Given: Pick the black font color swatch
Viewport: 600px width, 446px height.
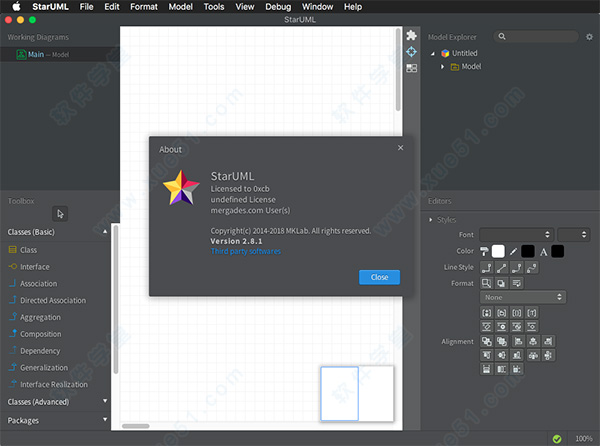Looking at the screenshot, I should click(558, 251).
